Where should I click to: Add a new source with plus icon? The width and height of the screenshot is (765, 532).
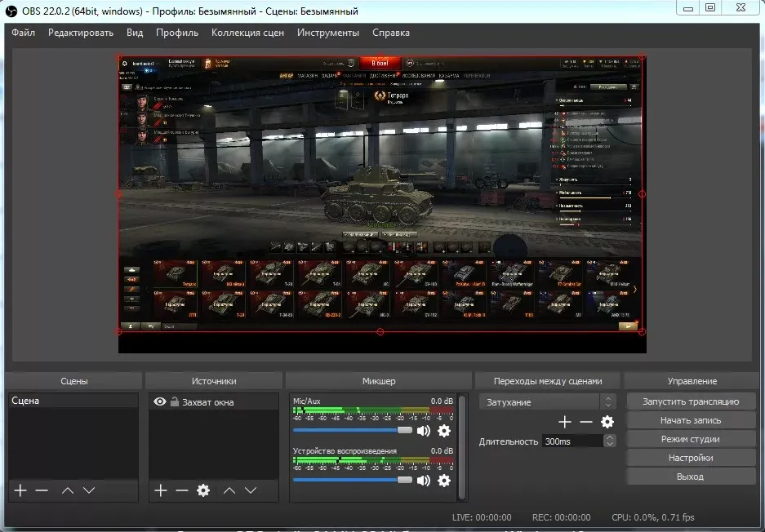tap(161, 490)
